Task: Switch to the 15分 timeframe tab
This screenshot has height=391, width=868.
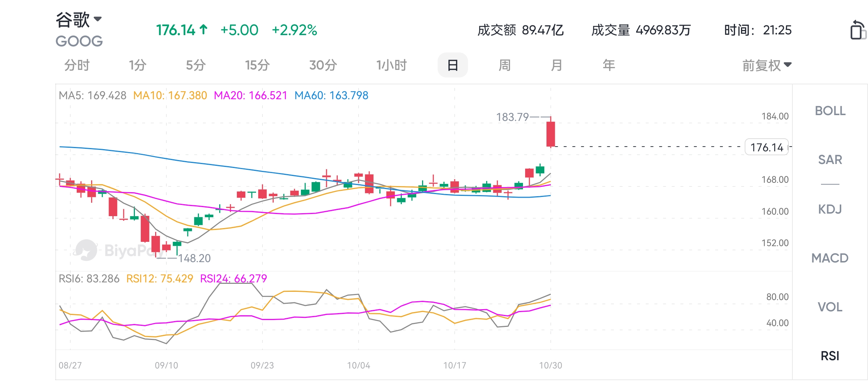Action: (258, 65)
